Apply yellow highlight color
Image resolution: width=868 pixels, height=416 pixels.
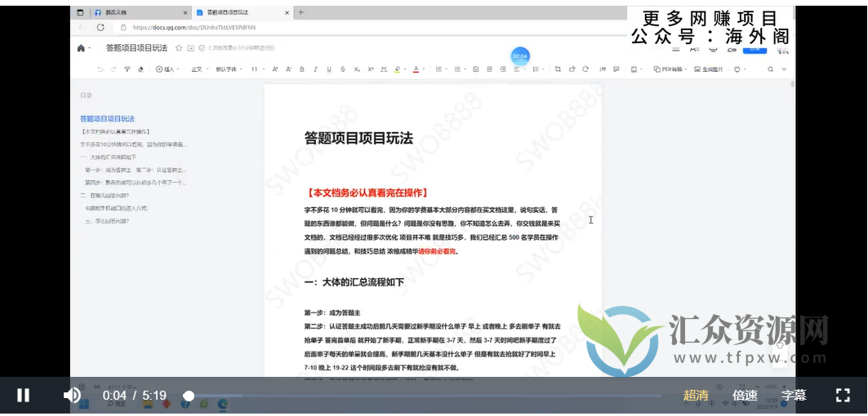[x=397, y=69]
